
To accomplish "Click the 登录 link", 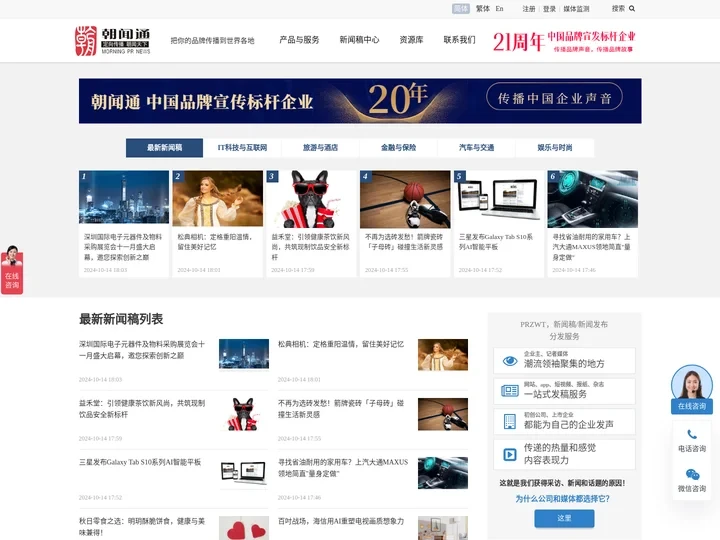I will click(549, 9).
